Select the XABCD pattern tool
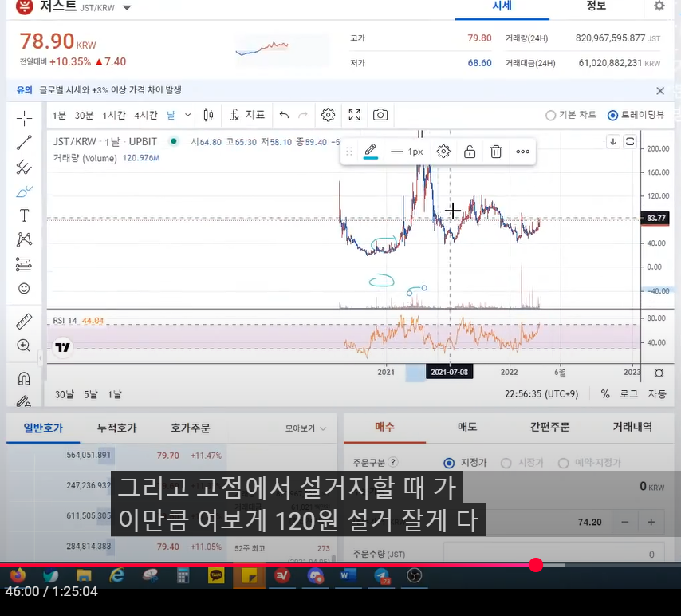 pos(24,239)
